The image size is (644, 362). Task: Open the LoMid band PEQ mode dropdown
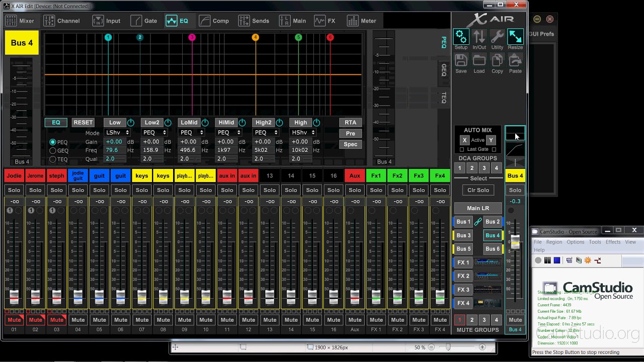[x=192, y=133]
